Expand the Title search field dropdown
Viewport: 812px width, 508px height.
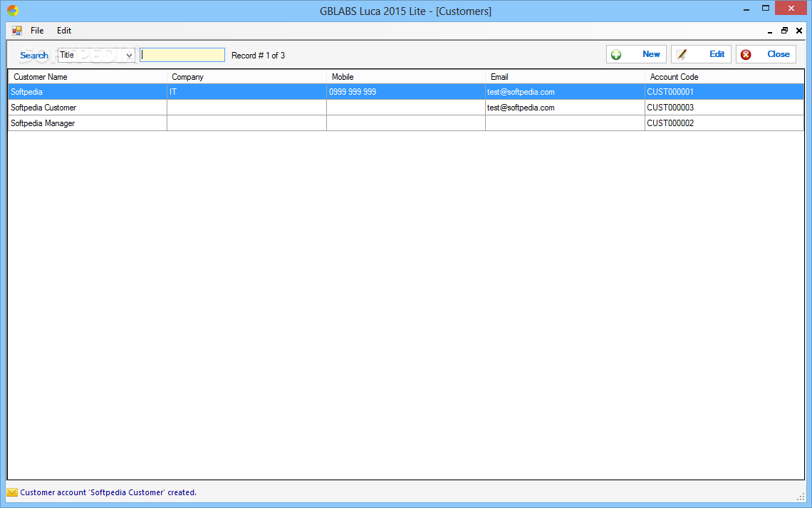point(129,55)
